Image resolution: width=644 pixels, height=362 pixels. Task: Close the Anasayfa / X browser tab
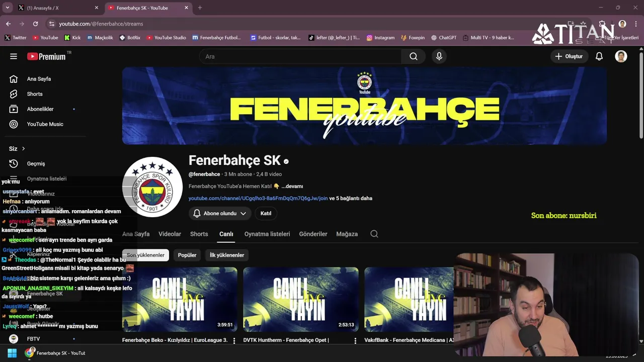[x=97, y=8]
